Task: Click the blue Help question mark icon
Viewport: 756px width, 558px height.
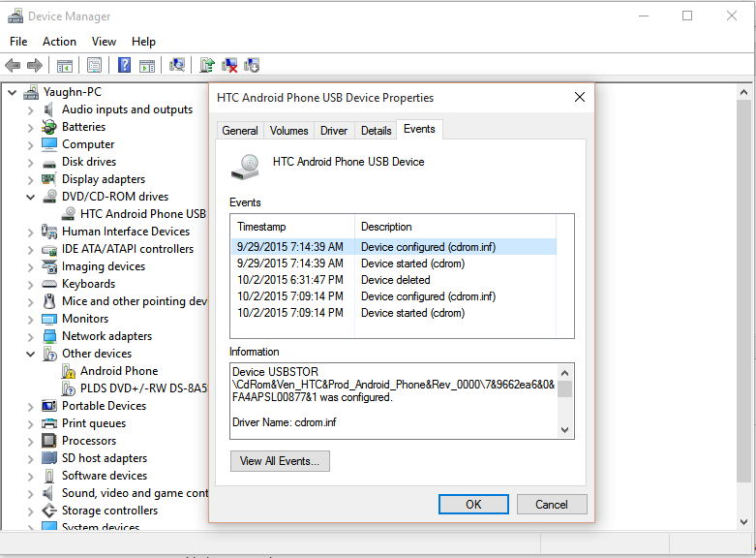Action: pos(125,65)
